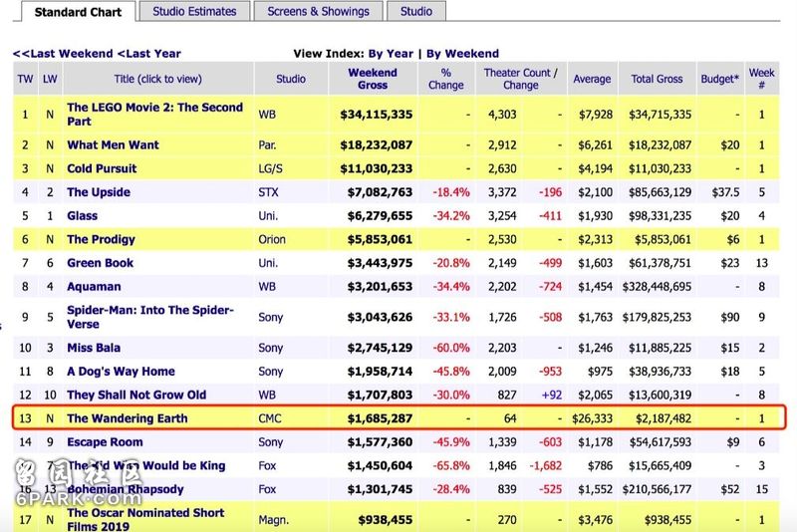This screenshot has height=532, width=797.
Task: Click Orion studio for The Prodigy
Action: coord(272,239)
